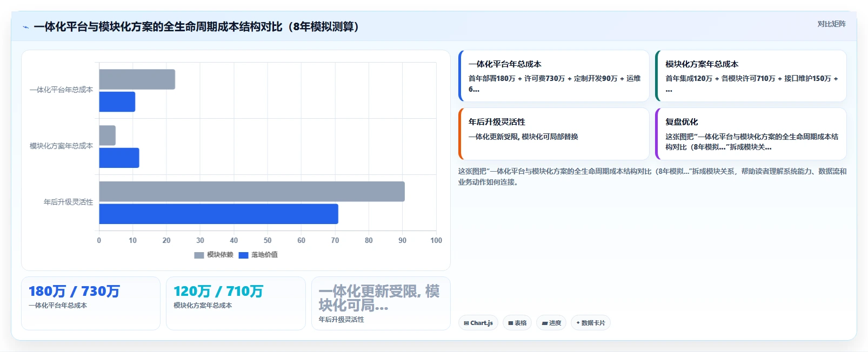The height and width of the screenshot is (352, 868).
Task: Open the 模块化方案年总成本 info card
Action: [x=751, y=76]
